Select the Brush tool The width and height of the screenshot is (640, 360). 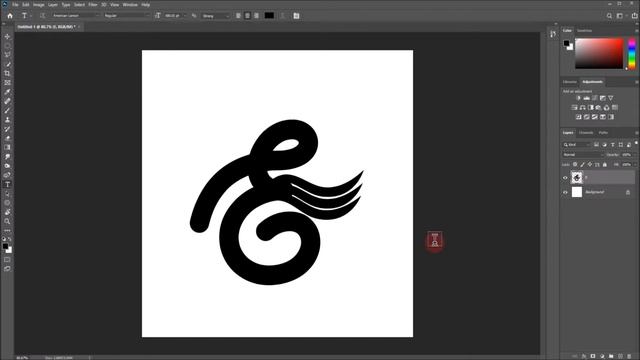7,111
